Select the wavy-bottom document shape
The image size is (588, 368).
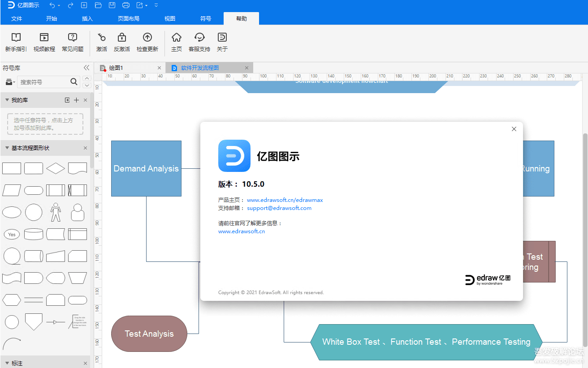tap(78, 168)
